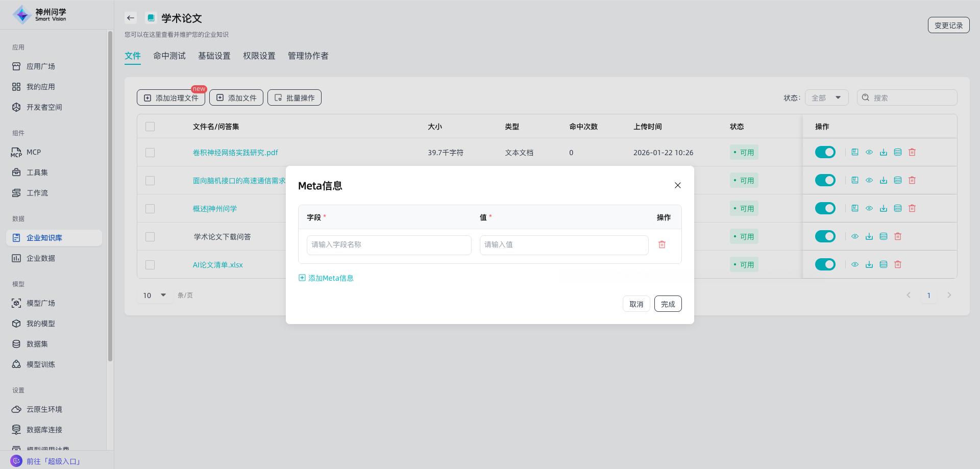Click the next page arrow in pagination
This screenshot has height=469, width=980.
pyautogui.click(x=949, y=295)
